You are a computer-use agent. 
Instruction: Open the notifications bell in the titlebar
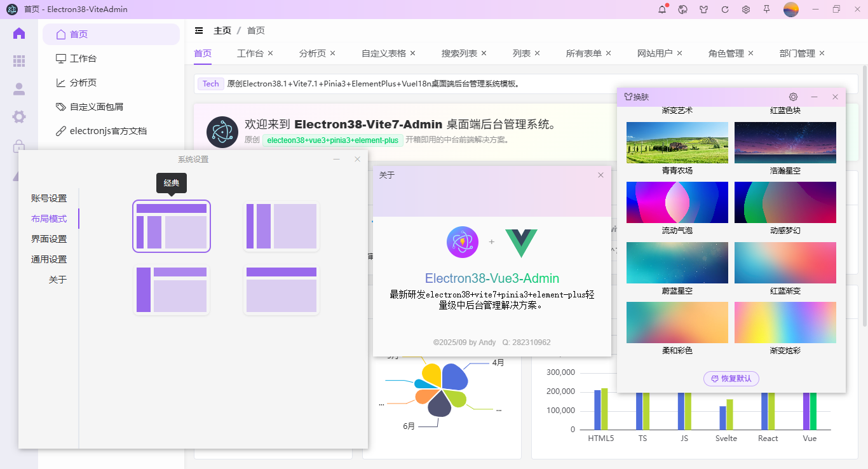(661, 10)
